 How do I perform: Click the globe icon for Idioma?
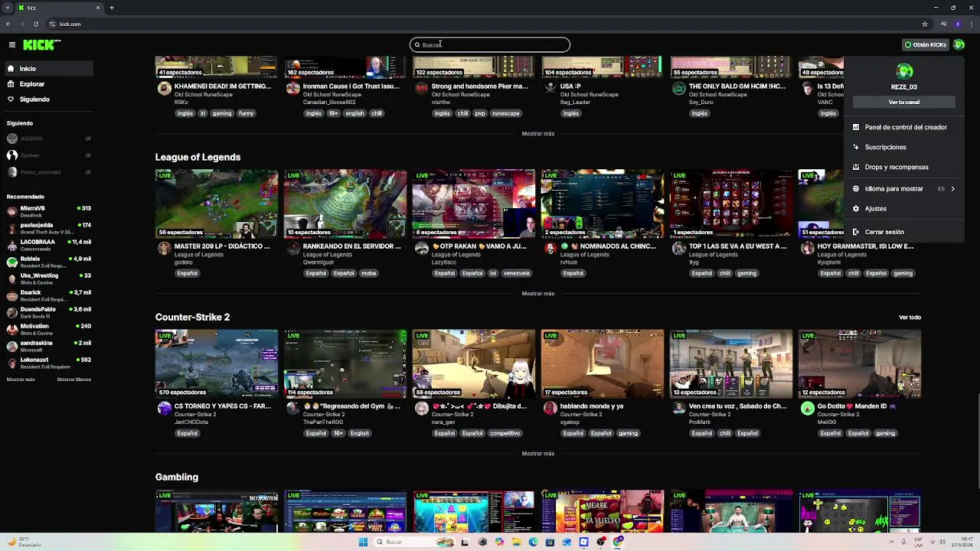pos(856,188)
